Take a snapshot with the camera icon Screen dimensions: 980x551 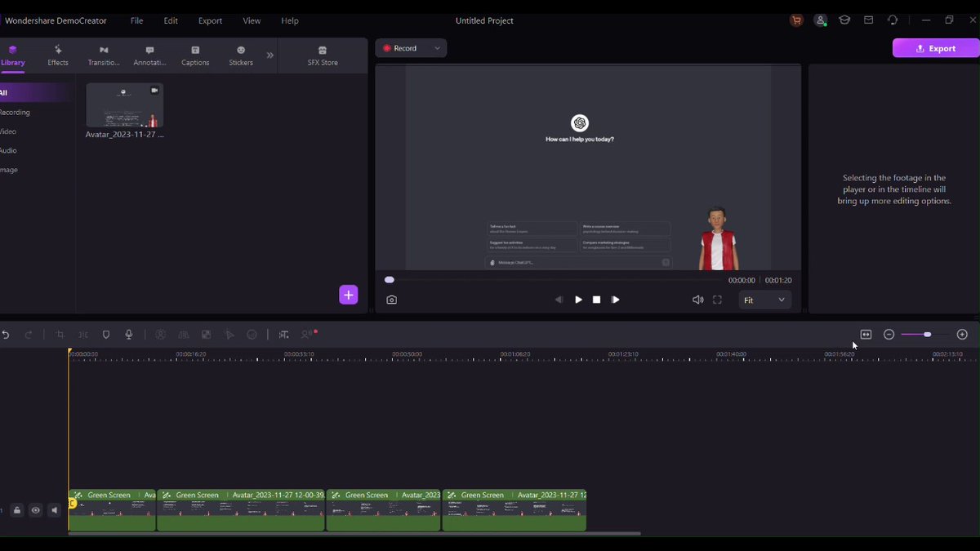392,300
